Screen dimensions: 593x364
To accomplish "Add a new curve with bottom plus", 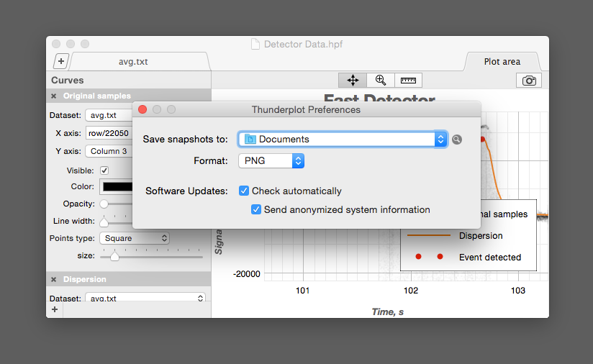I will [55, 309].
